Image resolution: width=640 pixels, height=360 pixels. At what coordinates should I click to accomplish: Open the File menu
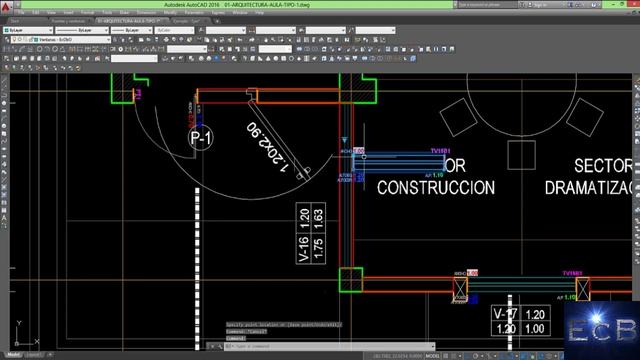click(x=21, y=13)
